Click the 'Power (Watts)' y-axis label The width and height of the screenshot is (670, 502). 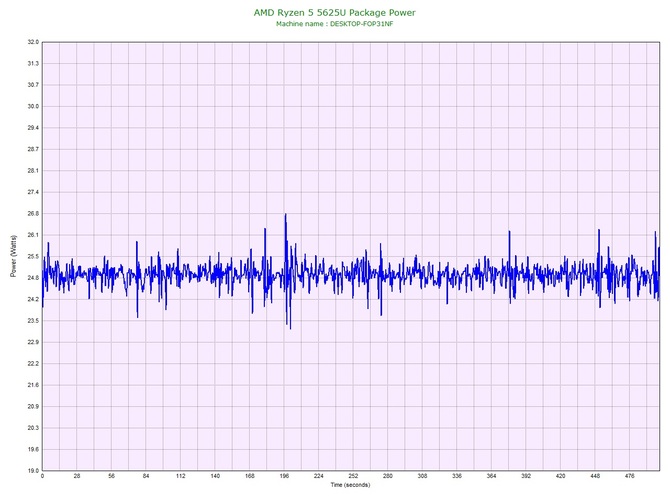pyautogui.click(x=14, y=256)
